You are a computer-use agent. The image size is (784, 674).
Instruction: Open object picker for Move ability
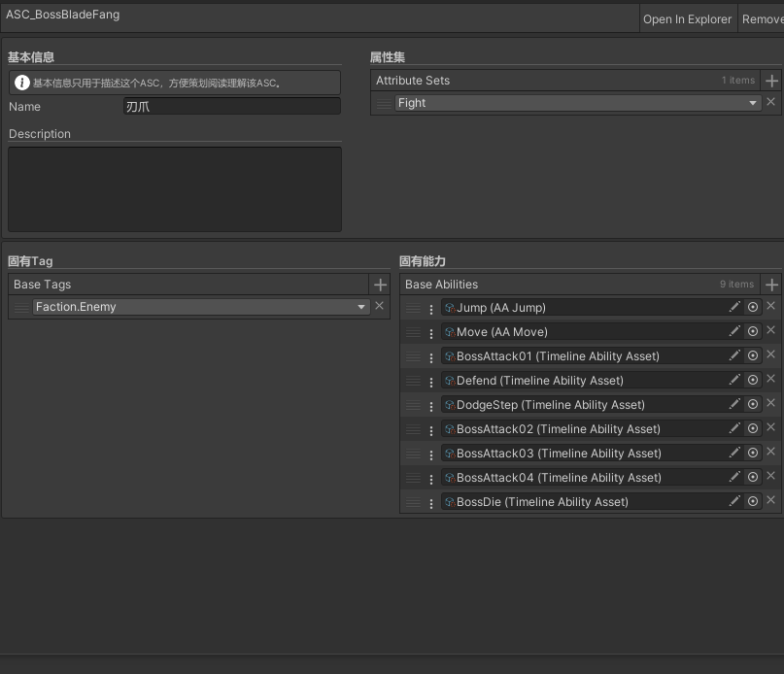(x=753, y=331)
